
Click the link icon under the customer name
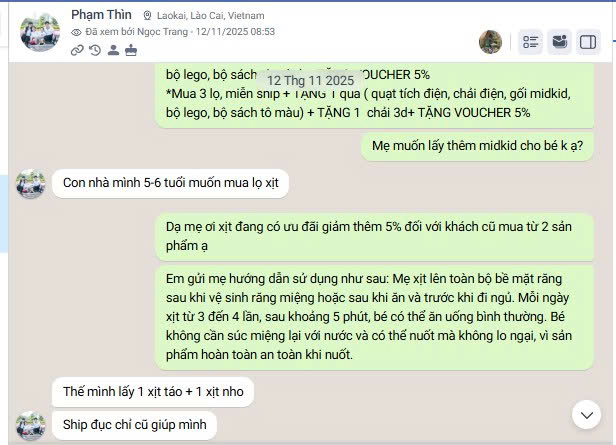77,50
